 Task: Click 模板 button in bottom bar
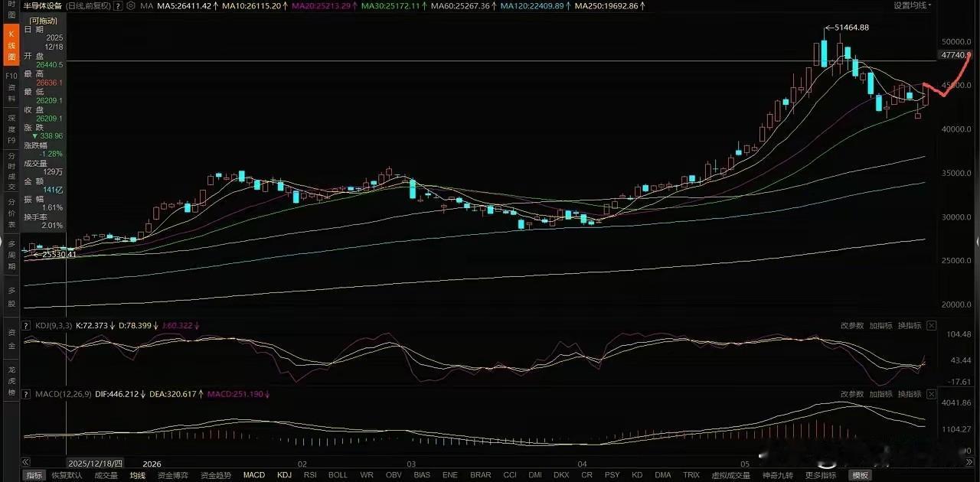point(860,475)
